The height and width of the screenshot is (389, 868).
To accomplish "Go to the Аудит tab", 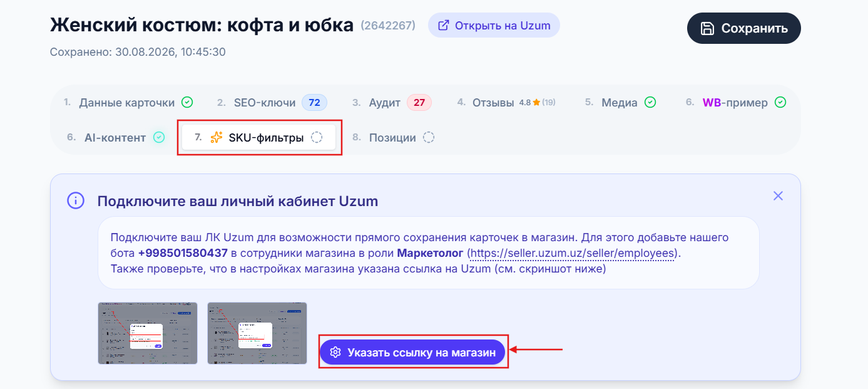I will pyautogui.click(x=391, y=103).
